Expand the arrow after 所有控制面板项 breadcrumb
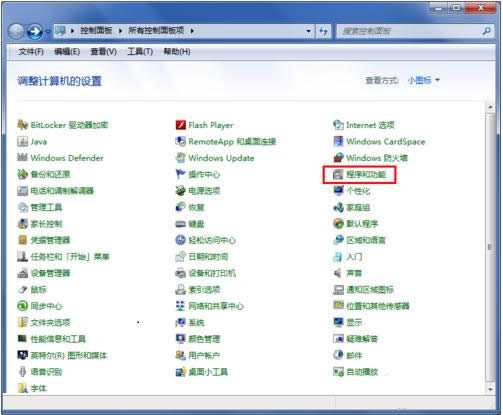 (x=192, y=31)
